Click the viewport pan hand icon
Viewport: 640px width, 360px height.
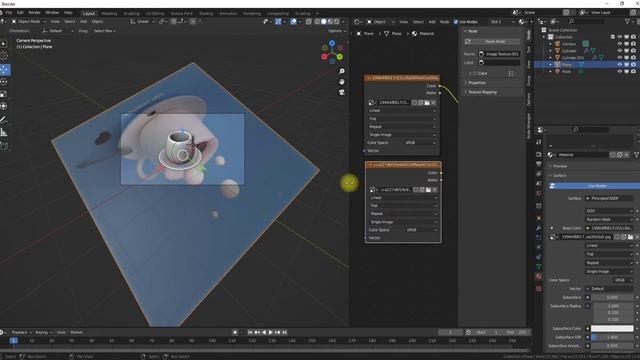tap(342, 82)
